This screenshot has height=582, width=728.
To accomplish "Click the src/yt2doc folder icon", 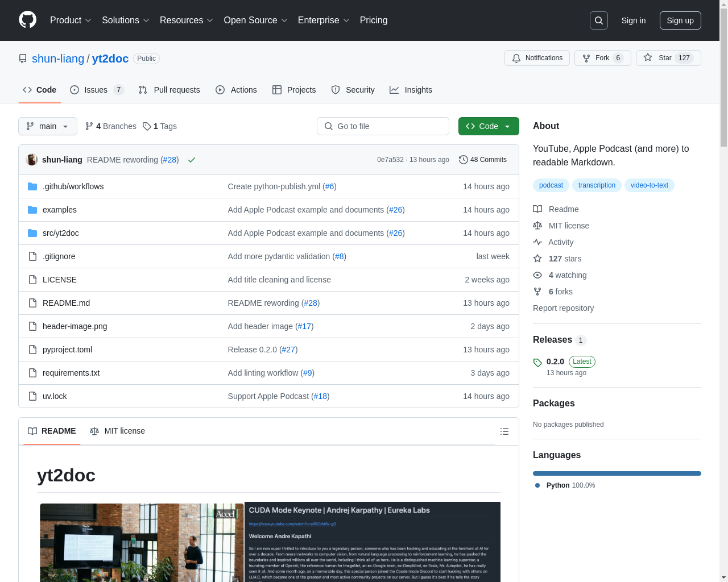I will (x=32, y=233).
